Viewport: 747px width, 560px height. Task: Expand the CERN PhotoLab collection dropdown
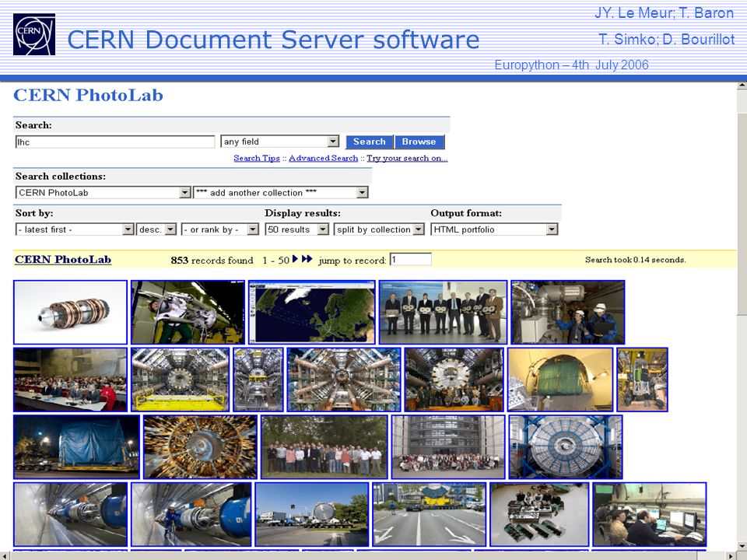coord(103,192)
